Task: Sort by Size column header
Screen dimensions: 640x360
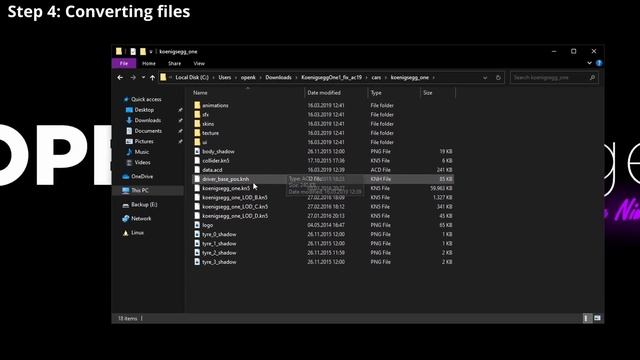Action: 427,93
